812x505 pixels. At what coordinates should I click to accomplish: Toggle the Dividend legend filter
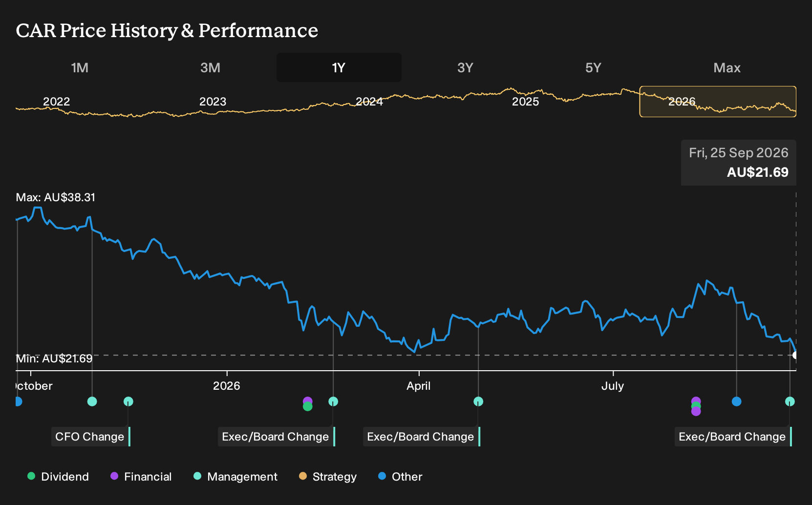click(58, 477)
